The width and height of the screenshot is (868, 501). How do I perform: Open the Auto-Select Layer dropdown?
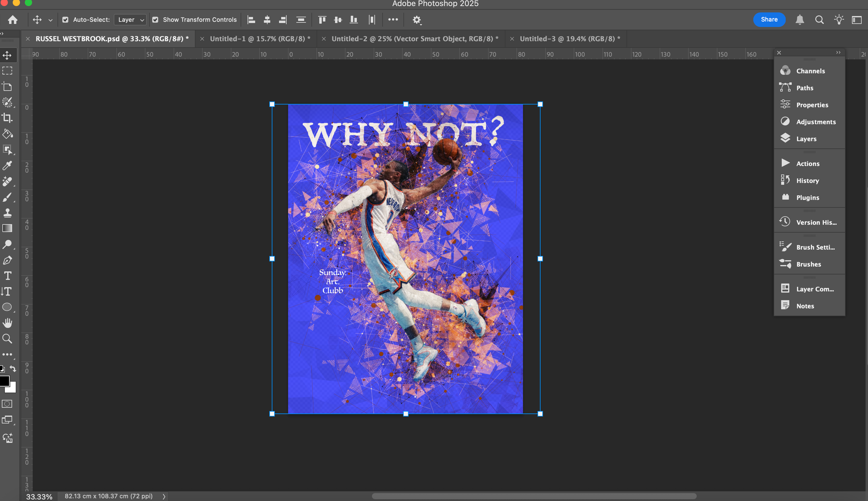(x=130, y=20)
